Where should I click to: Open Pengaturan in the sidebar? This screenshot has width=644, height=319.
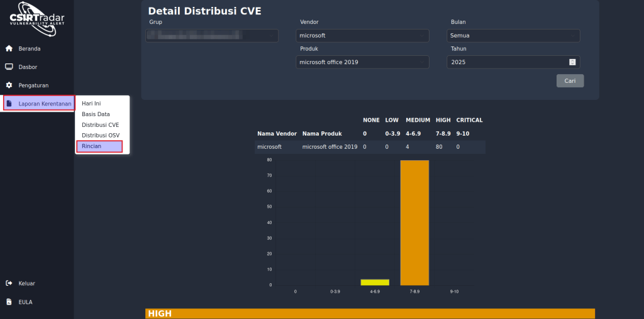[x=33, y=85]
